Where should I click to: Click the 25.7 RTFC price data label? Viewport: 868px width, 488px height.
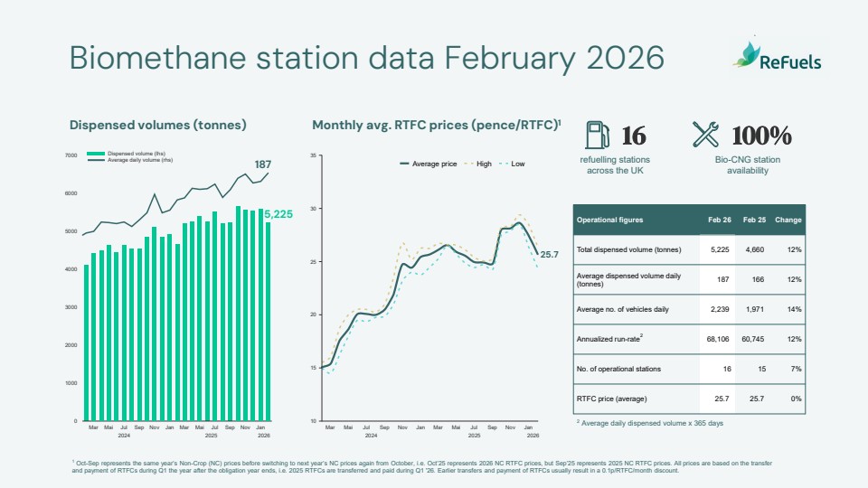click(551, 256)
